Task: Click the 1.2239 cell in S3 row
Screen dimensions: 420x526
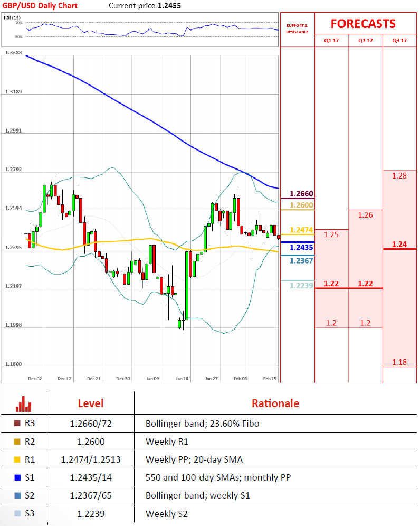Action: (91, 513)
